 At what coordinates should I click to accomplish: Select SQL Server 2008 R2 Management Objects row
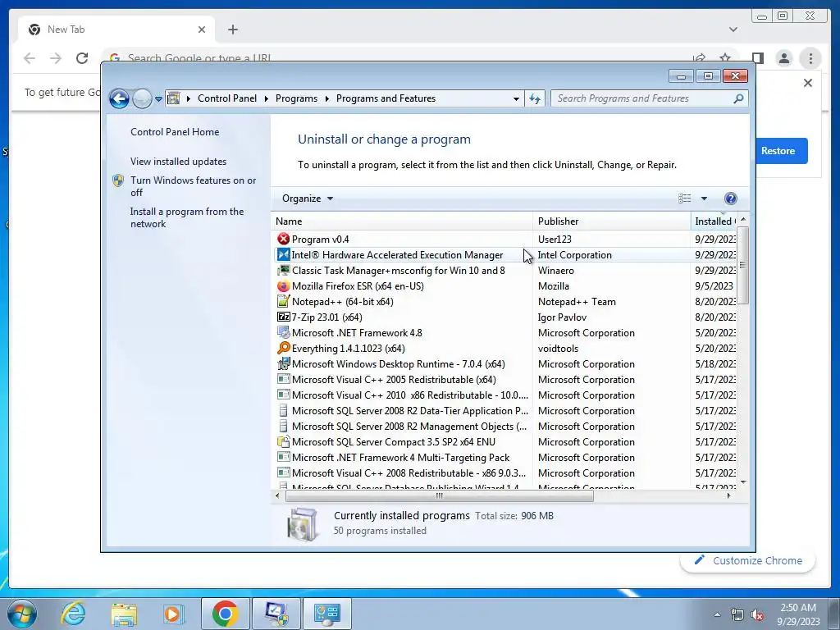coord(505,426)
